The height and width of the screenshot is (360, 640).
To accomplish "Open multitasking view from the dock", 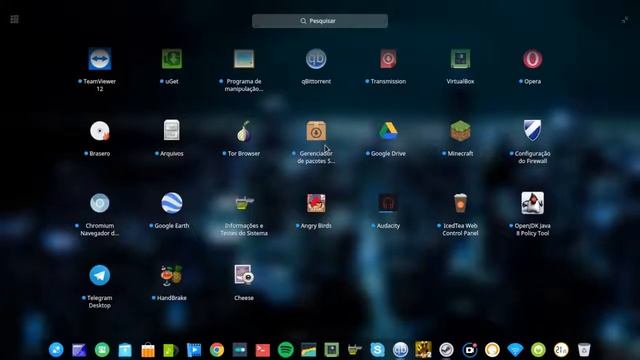I will pyautogui.click(x=79, y=350).
